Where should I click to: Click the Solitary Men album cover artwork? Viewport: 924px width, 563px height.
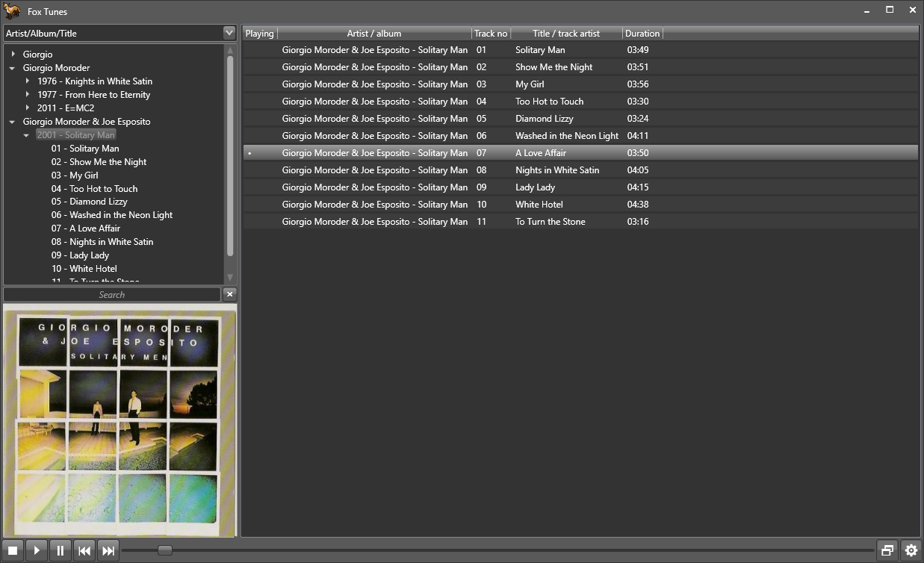(x=120, y=420)
